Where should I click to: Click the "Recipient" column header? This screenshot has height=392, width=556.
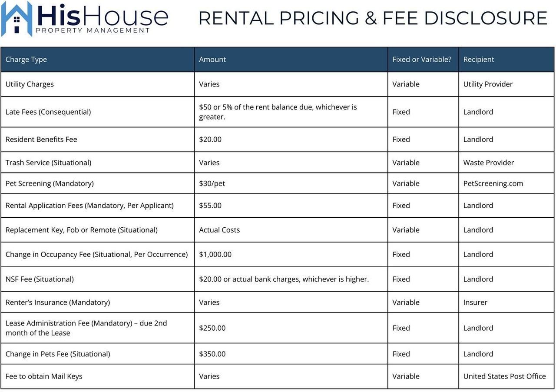479,60
